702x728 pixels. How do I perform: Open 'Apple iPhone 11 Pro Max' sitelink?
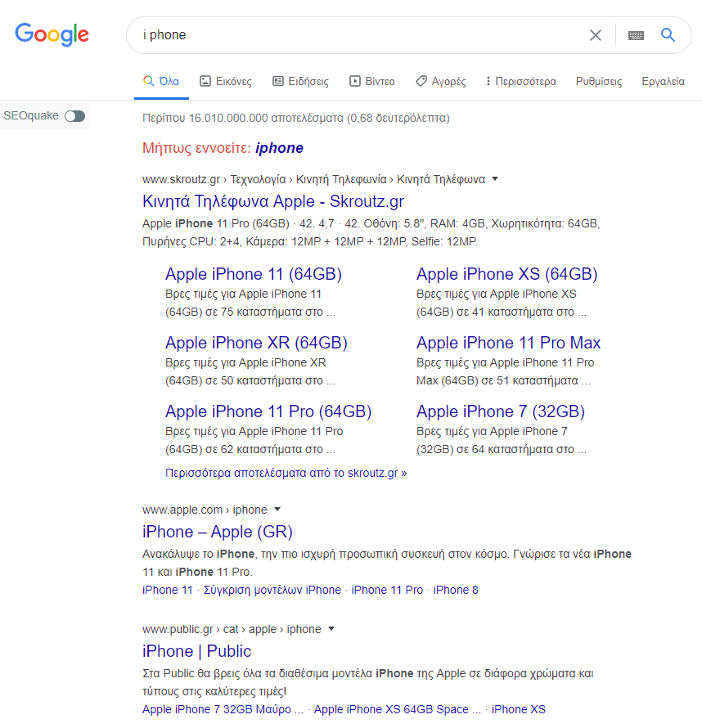(x=508, y=343)
